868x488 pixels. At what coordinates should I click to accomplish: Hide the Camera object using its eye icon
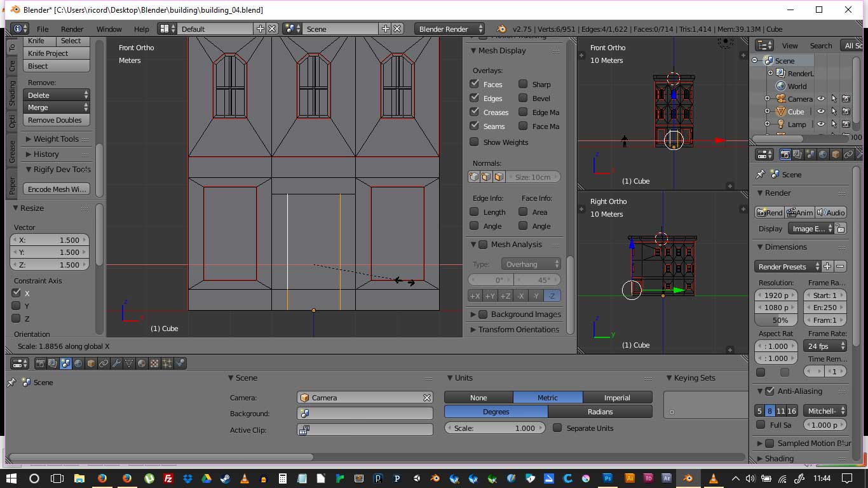(x=821, y=99)
